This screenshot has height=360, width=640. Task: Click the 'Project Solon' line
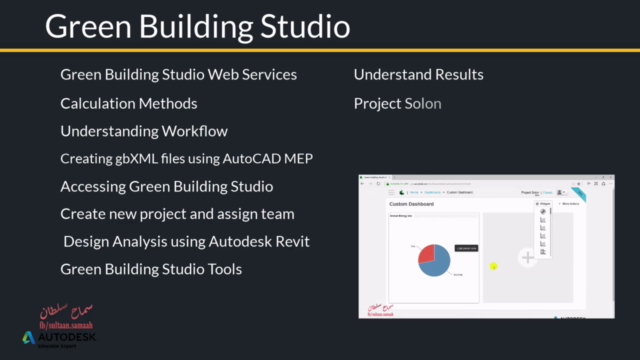coord(397,104)
